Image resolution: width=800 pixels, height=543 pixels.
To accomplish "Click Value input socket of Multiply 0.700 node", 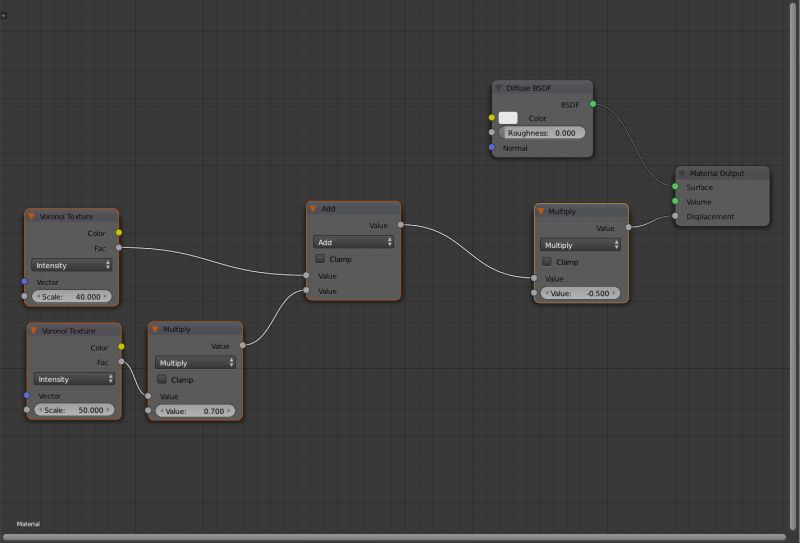I will point(148,396).
